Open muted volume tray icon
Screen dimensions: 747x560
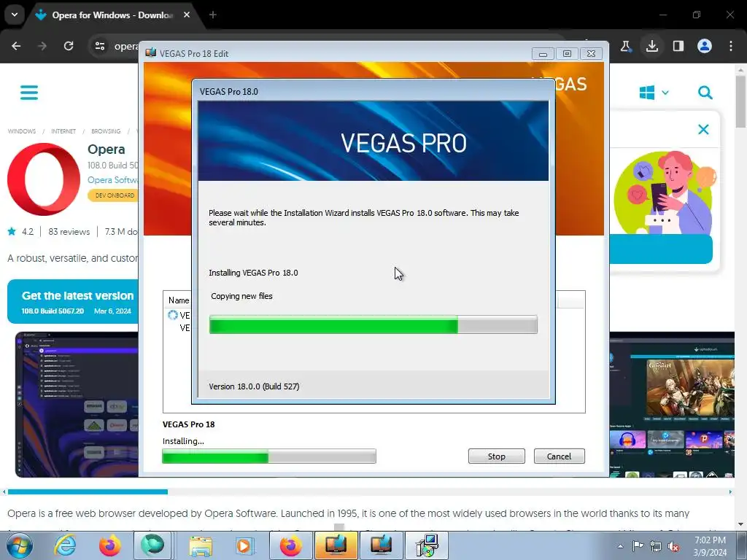[673, 546]
